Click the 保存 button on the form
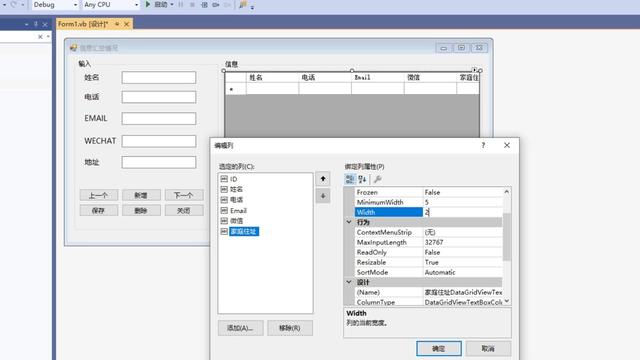This screenshot has width=640, height=360. coord(99,211)
